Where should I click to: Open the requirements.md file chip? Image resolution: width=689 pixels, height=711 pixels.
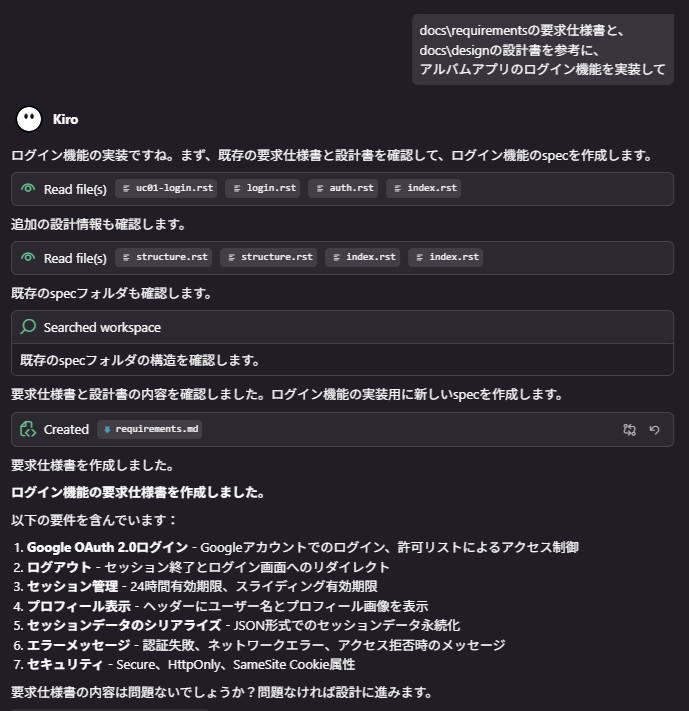click(149, 429)
